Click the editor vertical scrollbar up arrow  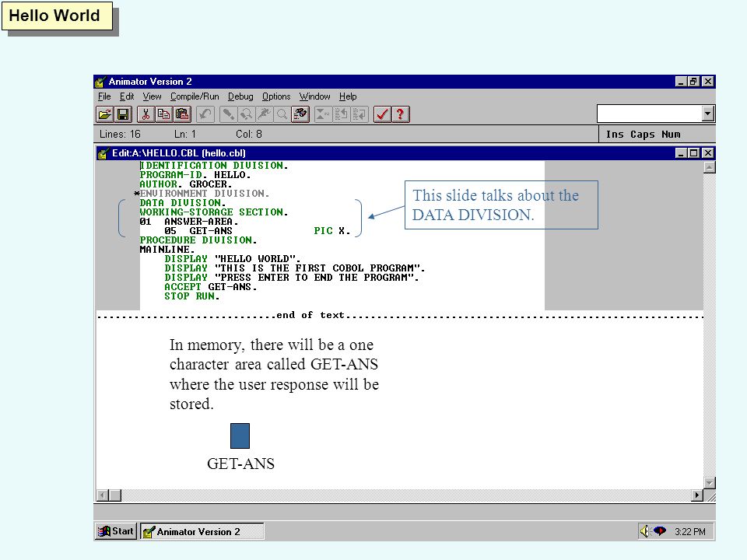pos(710,167)
